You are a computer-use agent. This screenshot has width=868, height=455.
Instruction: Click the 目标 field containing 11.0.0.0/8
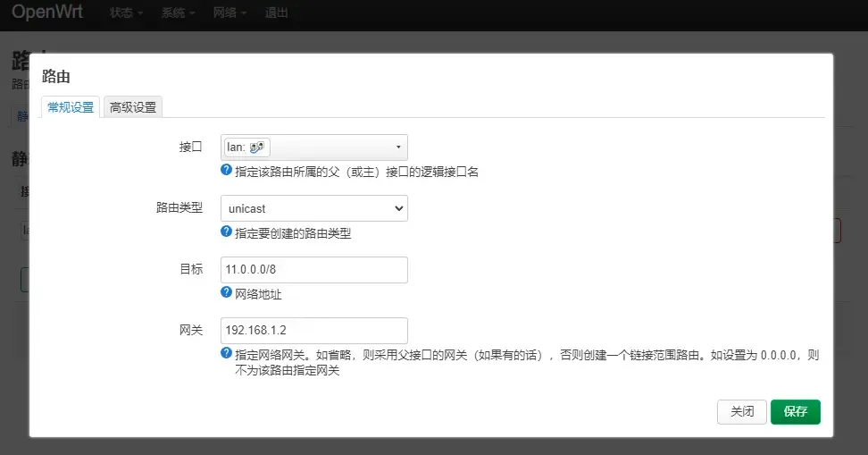pos(313,270)
